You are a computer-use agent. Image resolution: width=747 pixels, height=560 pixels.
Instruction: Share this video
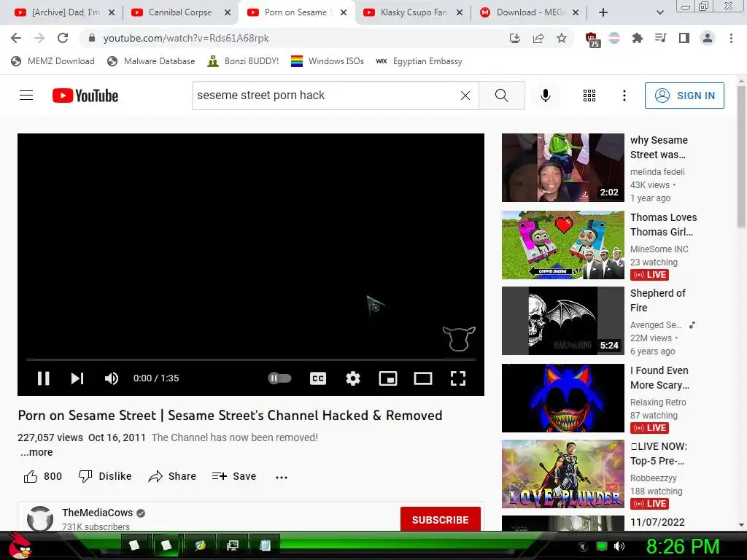172,476
